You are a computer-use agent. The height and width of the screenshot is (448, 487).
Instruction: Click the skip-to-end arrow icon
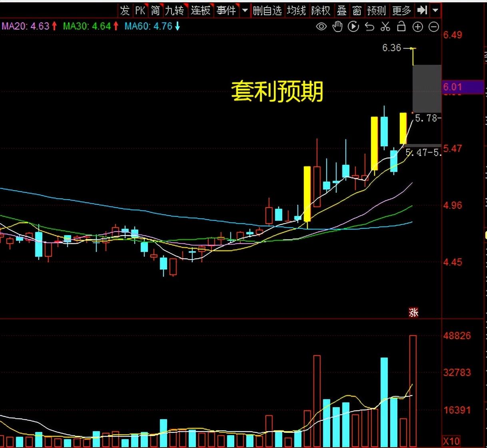pos(422,10)
